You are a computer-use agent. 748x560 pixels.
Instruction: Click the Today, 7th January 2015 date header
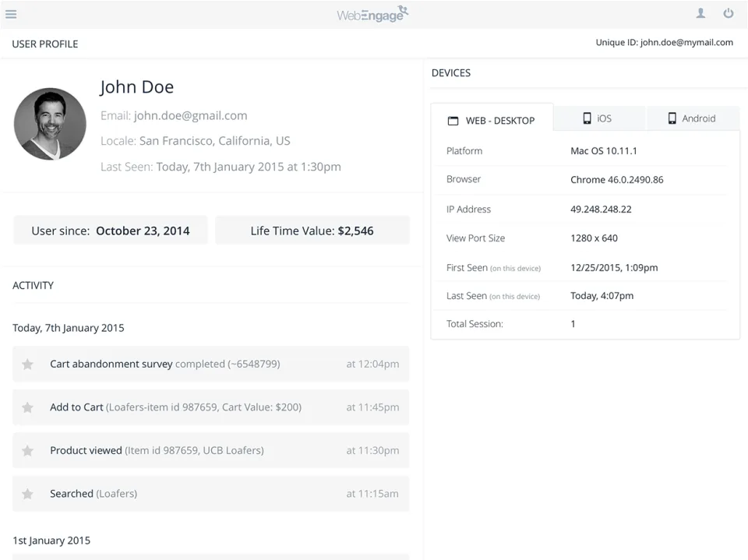69,328
